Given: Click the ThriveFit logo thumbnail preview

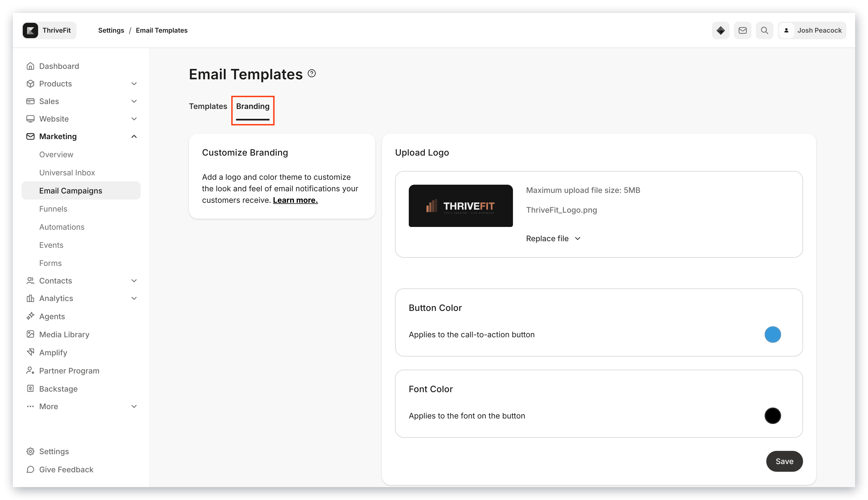Looking at the screenshot, I should click(460, 205).
